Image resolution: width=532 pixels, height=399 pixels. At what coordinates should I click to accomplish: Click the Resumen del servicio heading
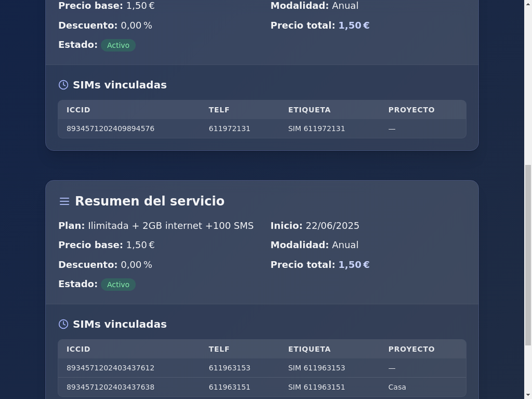coord(150,201)
